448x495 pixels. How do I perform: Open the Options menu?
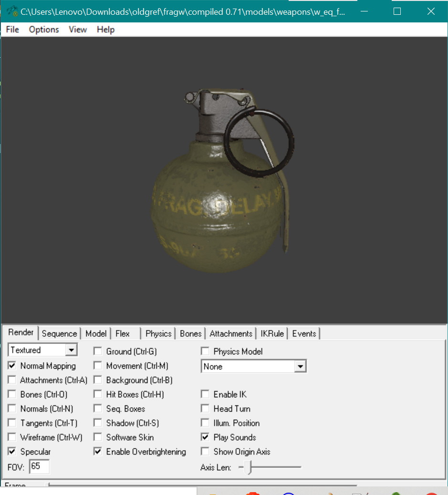43,30
